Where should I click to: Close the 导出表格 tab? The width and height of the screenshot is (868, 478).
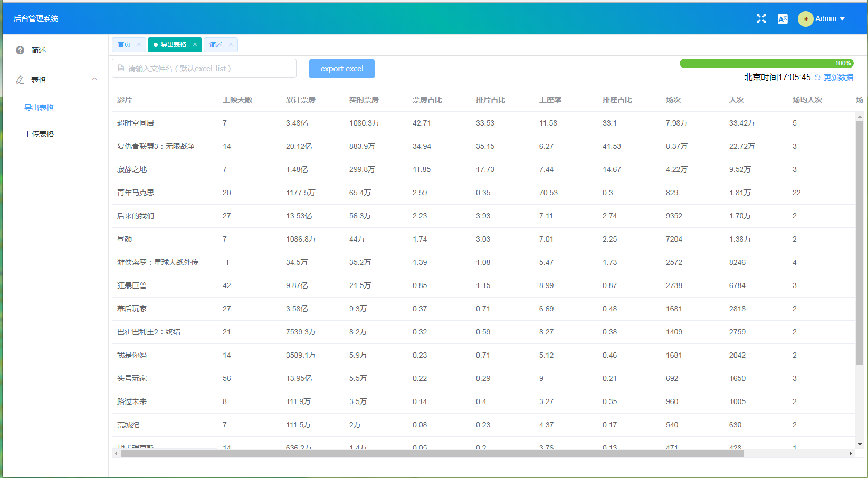[x=195, y=45]
